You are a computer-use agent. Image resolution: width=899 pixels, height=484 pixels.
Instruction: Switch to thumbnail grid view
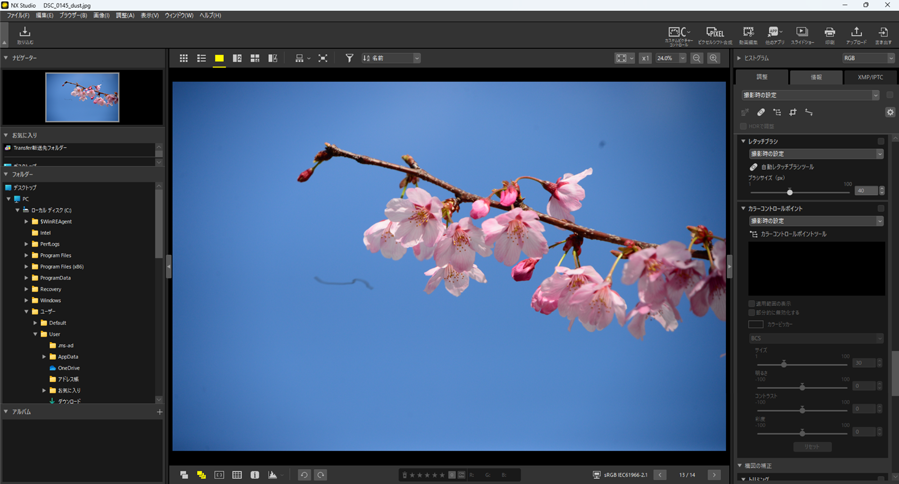click(183, 59)
